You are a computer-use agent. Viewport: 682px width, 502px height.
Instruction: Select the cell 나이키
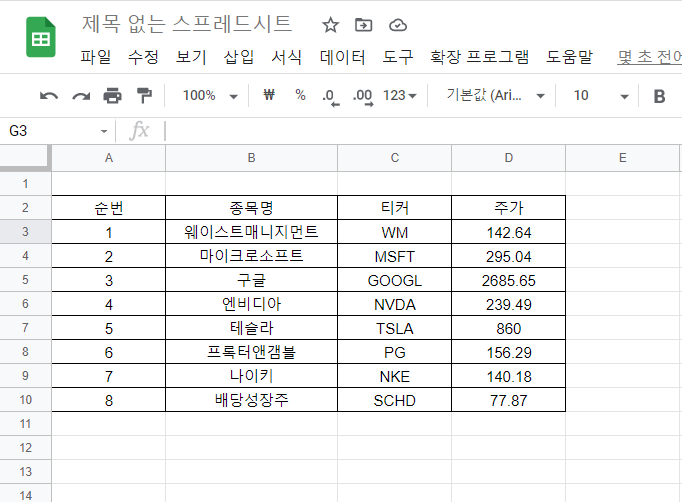tap(251, 375)
